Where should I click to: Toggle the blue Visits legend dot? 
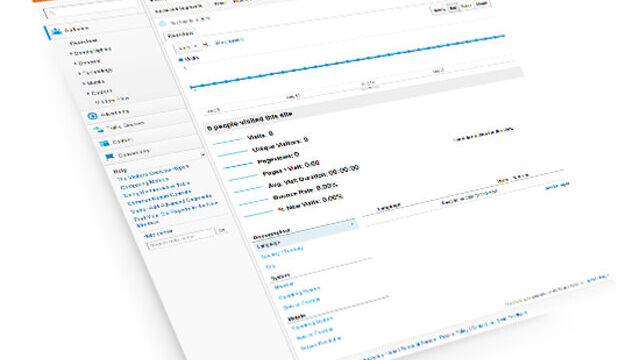point(181,60)
